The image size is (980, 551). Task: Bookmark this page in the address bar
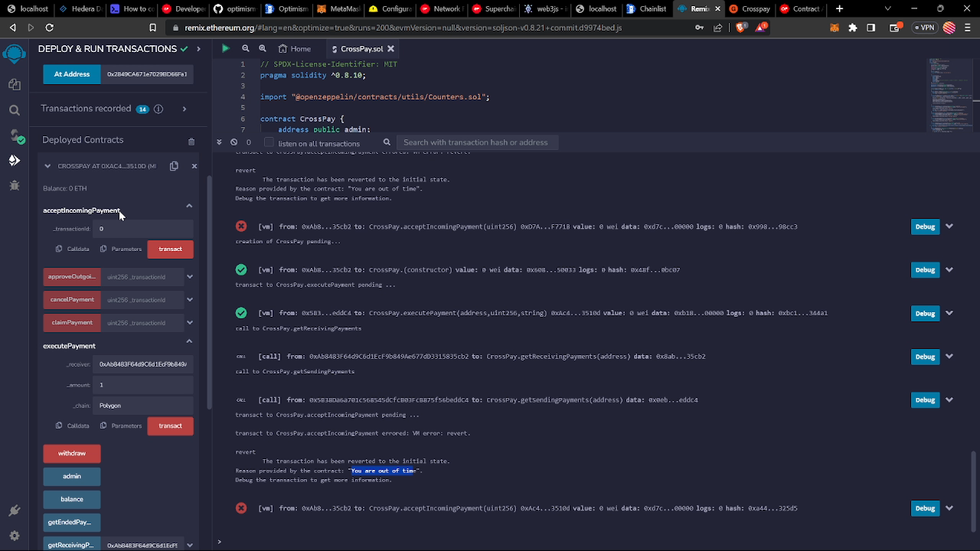[x=152, y=28]
